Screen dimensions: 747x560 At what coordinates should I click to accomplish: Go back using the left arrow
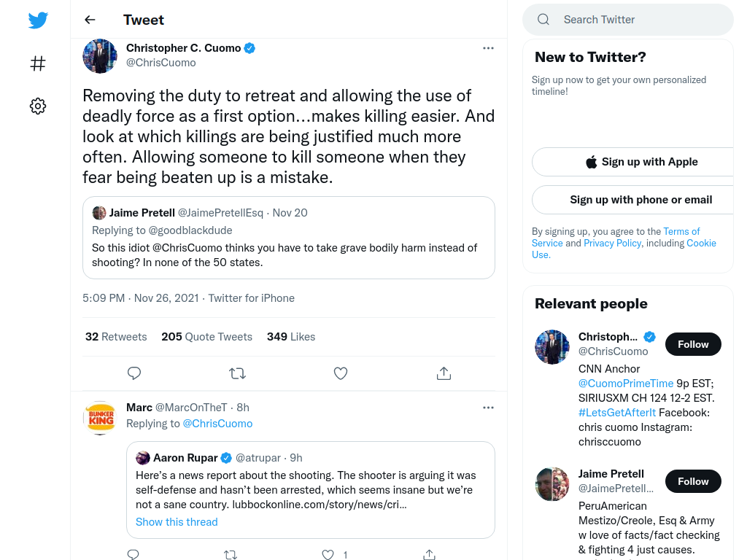tap(90, 20)
